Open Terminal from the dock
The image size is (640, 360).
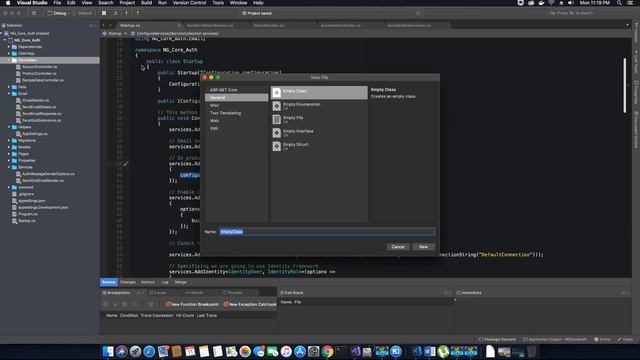coord(341,351)
